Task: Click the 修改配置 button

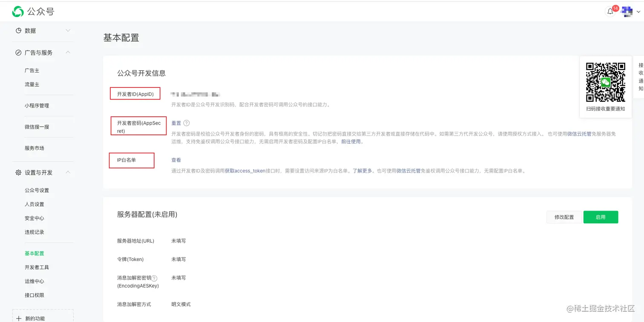Action: [x=564, y=217]
